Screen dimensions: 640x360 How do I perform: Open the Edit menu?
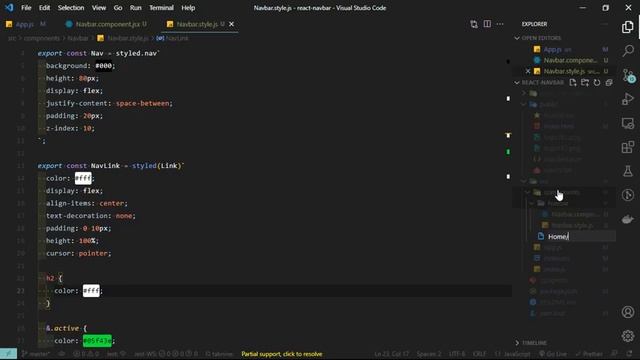[44, 8]
